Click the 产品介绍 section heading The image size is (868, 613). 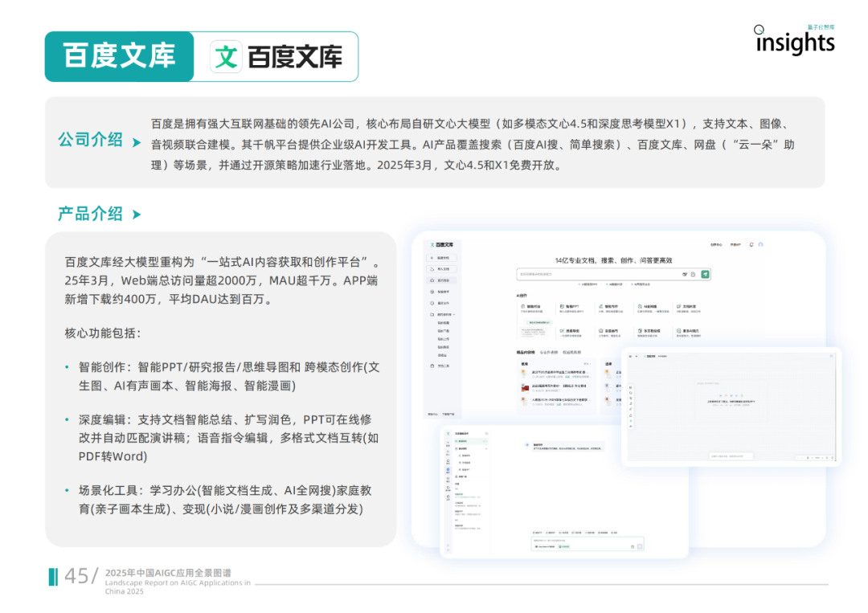pos(90,214)
